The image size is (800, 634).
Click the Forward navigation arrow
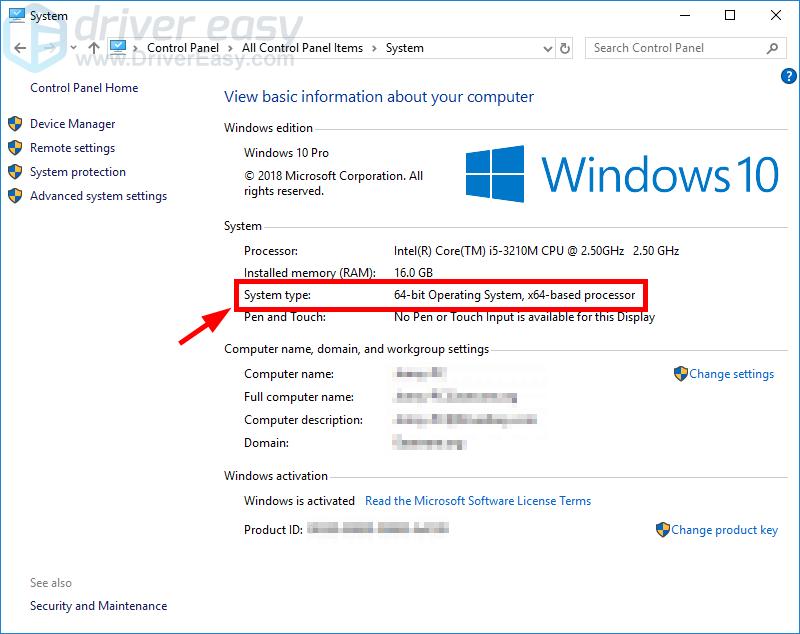[49, 48]
